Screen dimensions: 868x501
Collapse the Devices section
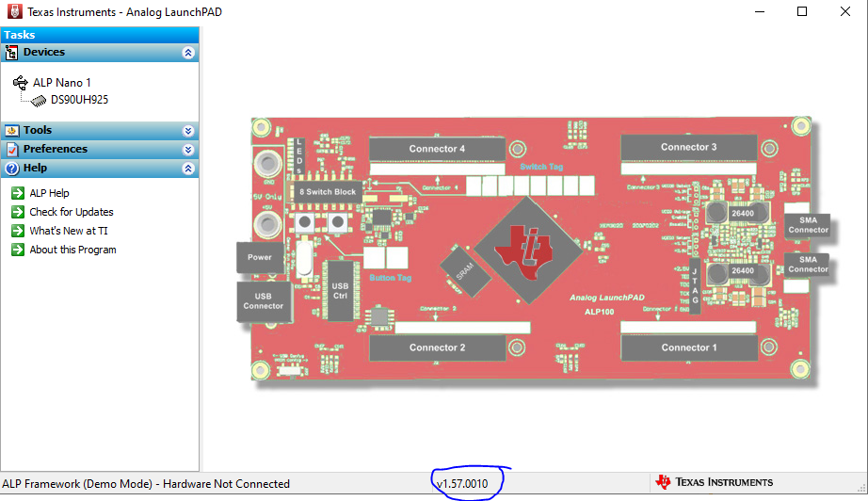point(188,53)
